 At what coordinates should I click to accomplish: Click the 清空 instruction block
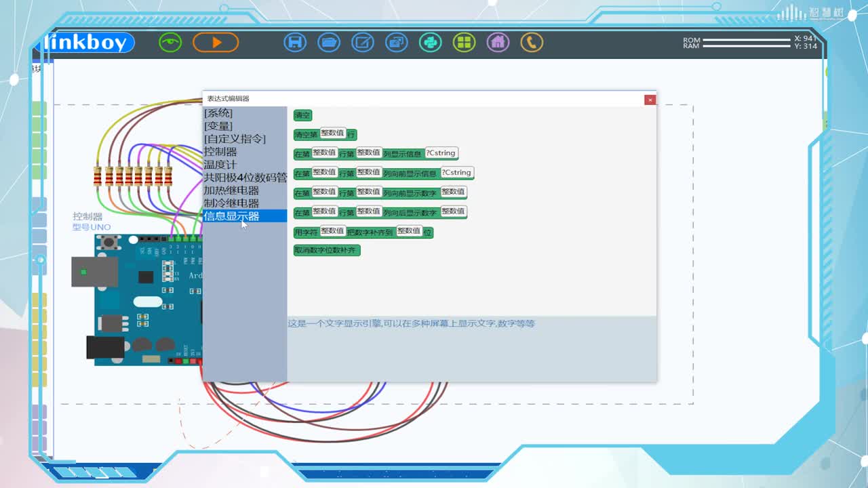pyautogui.click(x=302, y=115)
